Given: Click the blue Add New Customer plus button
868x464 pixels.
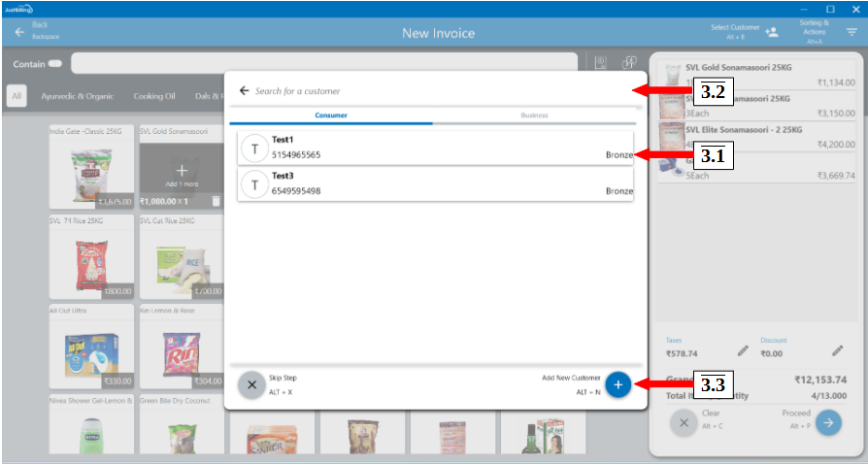Looking at the screenshot, I should coord(617,385).
